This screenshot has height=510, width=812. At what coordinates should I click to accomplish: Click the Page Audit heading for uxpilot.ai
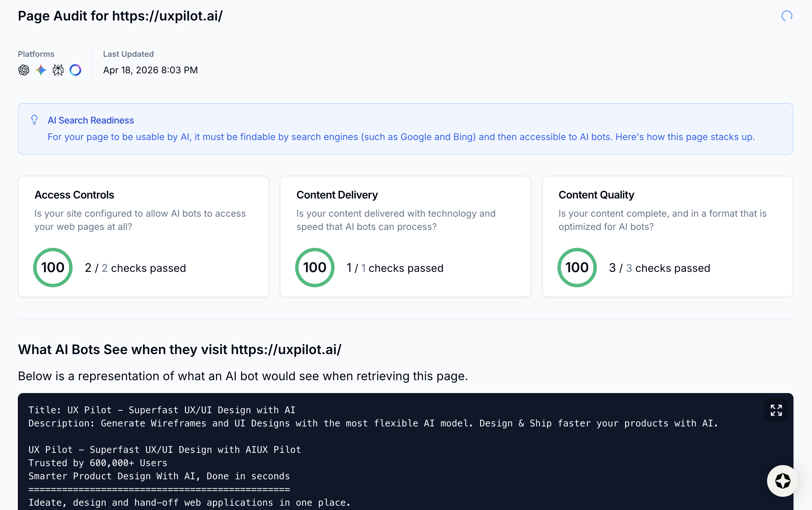pyautogui.click(x=120, y=16)
